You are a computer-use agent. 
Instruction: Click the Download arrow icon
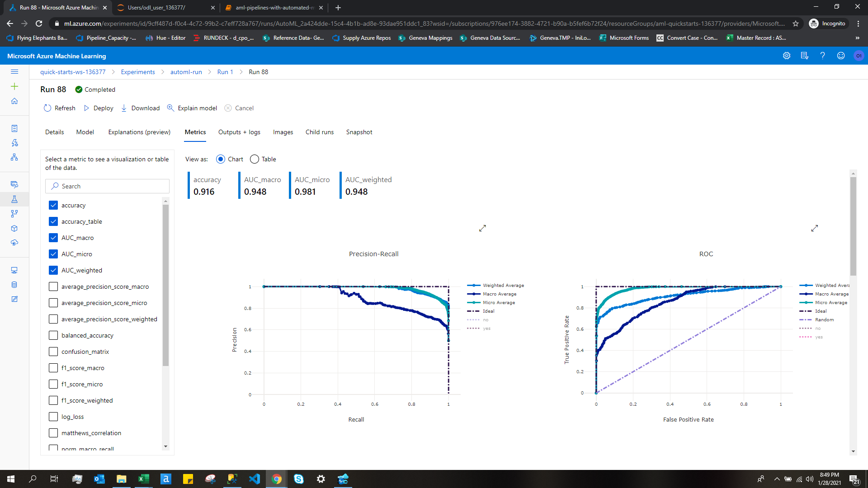point(124,108)
